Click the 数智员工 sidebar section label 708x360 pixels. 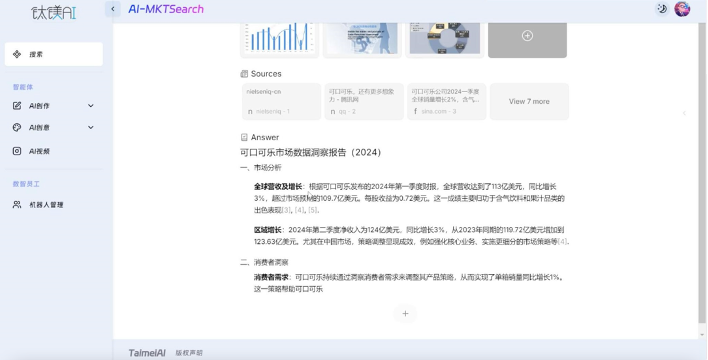pyautogui.click(x=26, y=184)
